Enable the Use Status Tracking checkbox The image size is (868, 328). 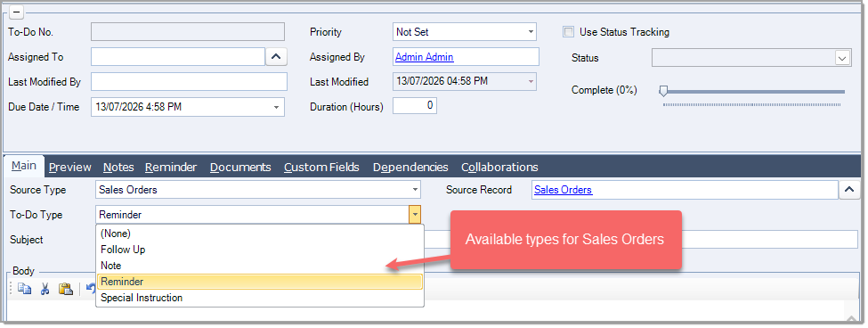(x=568, y=31)
